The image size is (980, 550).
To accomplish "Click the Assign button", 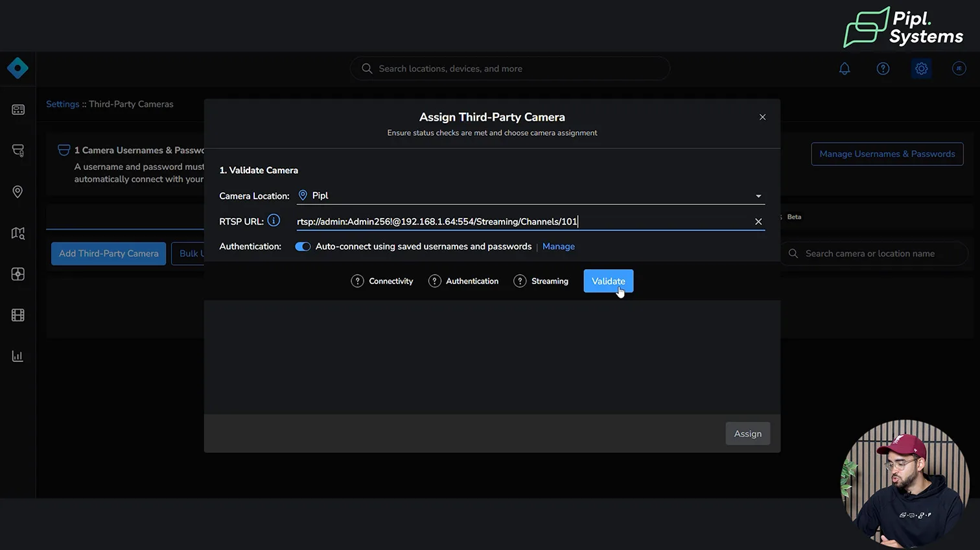I will point(747,434).
